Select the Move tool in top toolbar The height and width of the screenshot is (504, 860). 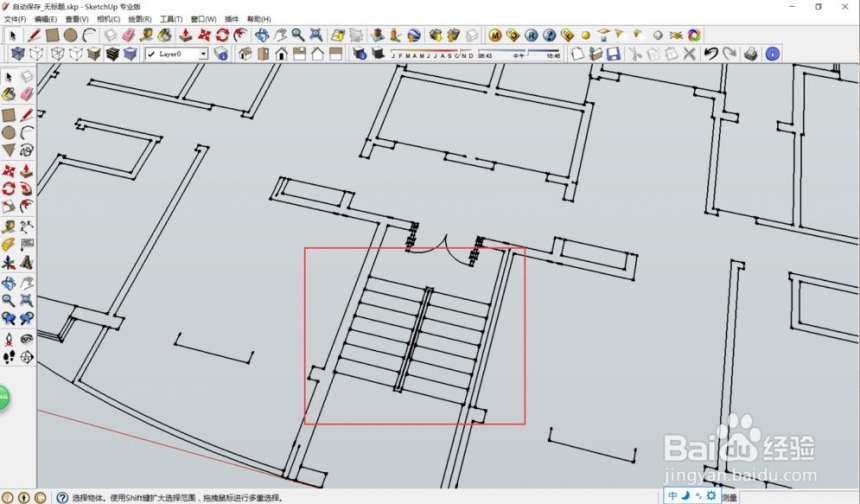tap(204, 36)
